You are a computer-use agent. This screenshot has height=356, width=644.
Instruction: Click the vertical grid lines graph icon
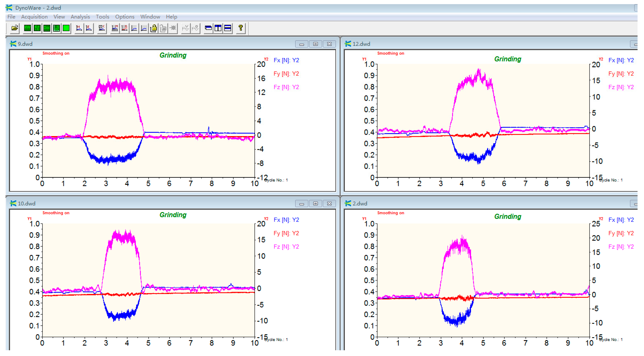144,28
